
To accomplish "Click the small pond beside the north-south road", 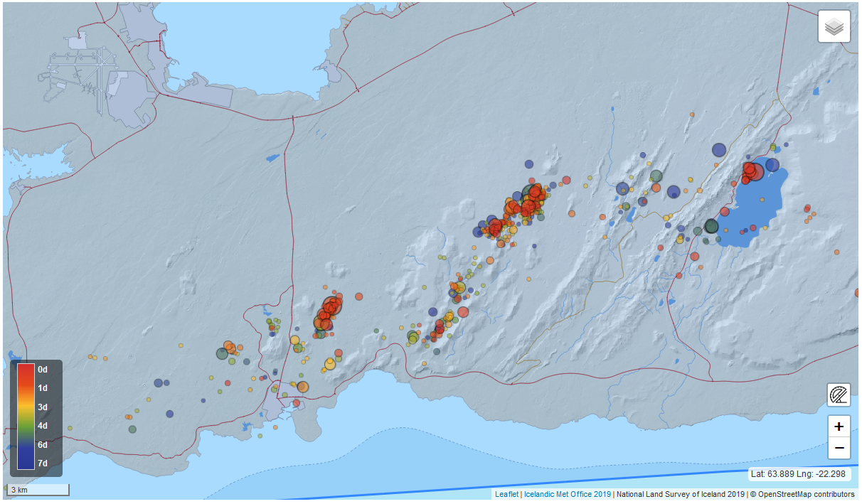I will [272, 159].
